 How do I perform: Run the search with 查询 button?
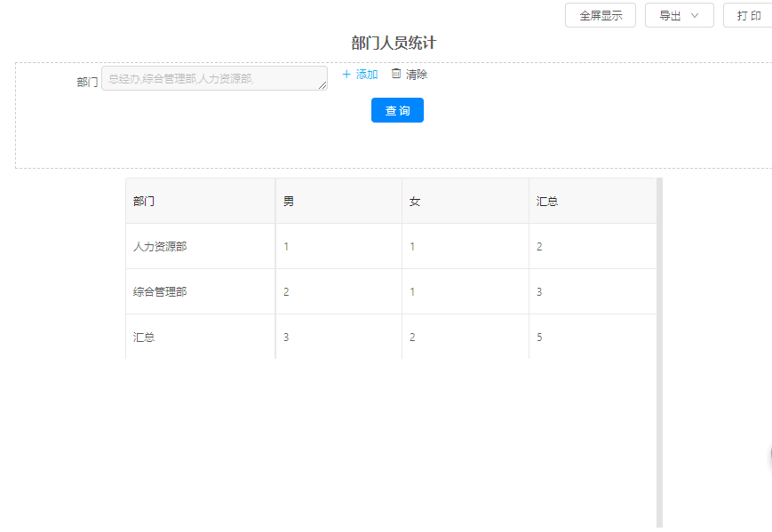397,110
